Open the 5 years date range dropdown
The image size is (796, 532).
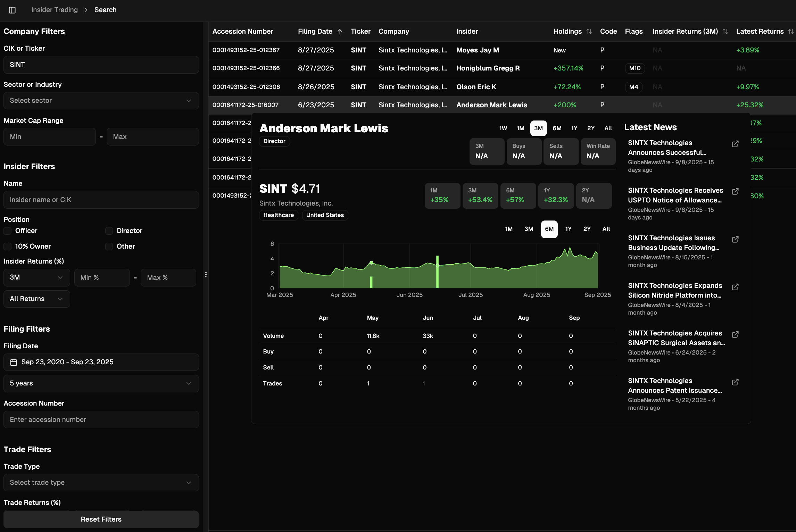coord(101,383)
